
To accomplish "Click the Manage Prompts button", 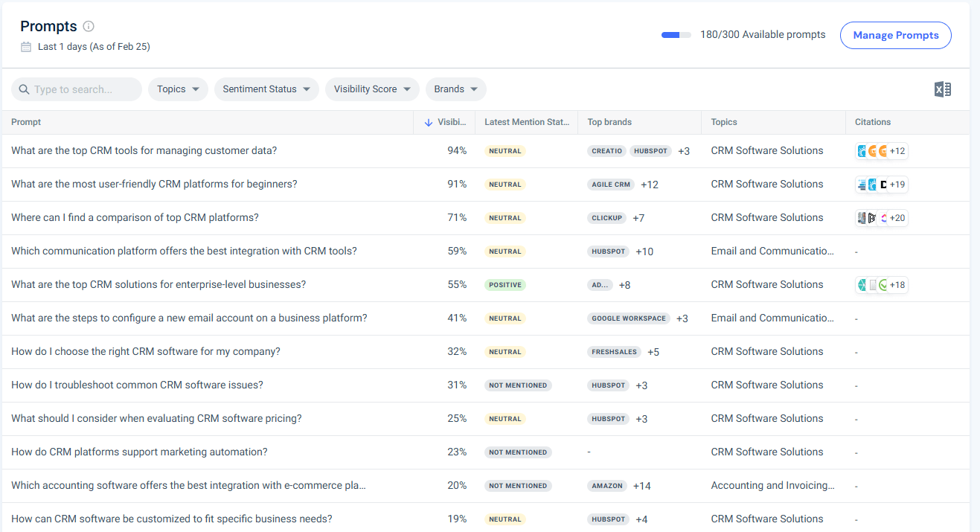I will click(895, 35).
